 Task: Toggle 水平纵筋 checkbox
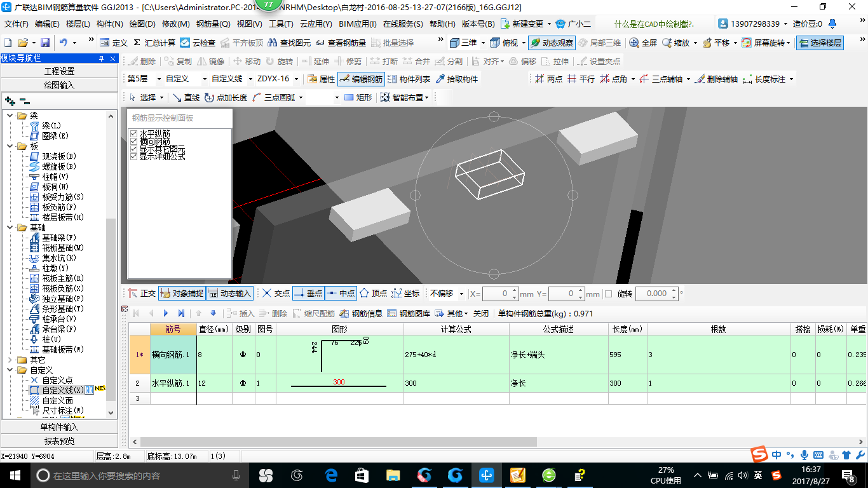[133, 133]
